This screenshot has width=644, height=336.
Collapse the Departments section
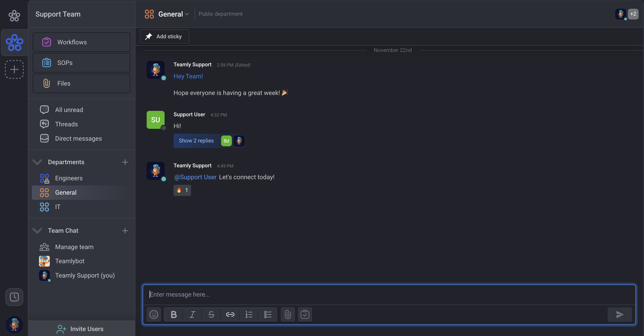point(37,162)
